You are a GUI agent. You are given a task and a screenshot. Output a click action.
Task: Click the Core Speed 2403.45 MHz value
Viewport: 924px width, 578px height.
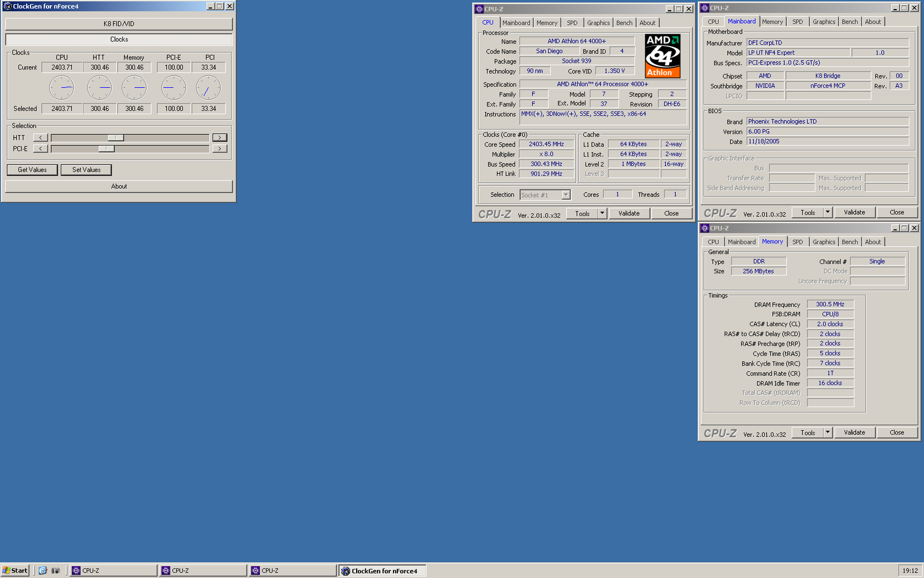tap(546, 144)
